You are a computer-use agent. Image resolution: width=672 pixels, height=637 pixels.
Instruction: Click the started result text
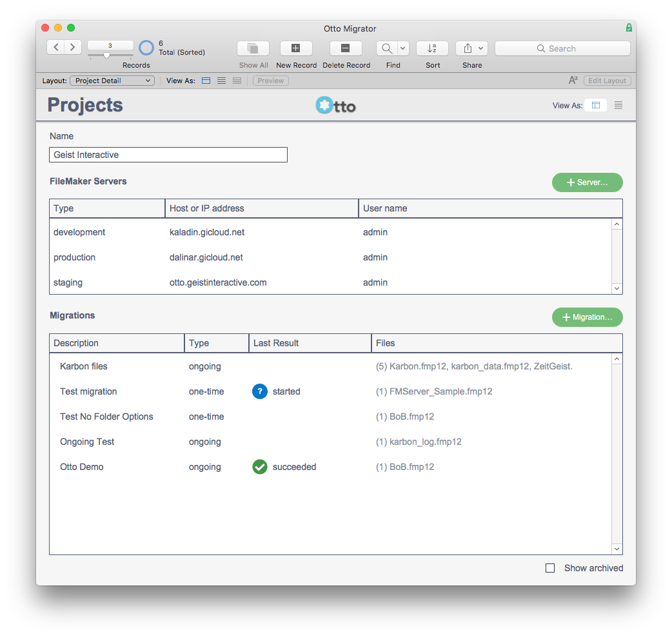coord(286,391)
